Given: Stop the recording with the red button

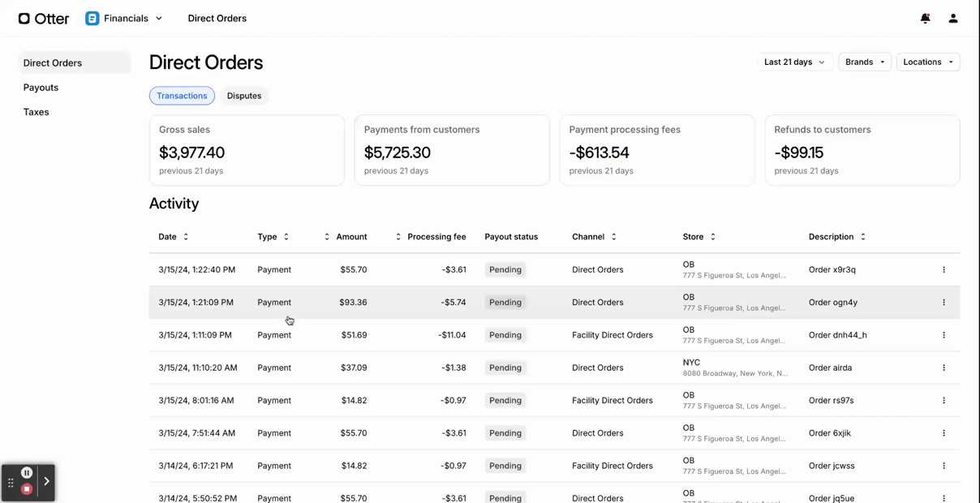Looking at the screenshot, I should click(27, 488).
